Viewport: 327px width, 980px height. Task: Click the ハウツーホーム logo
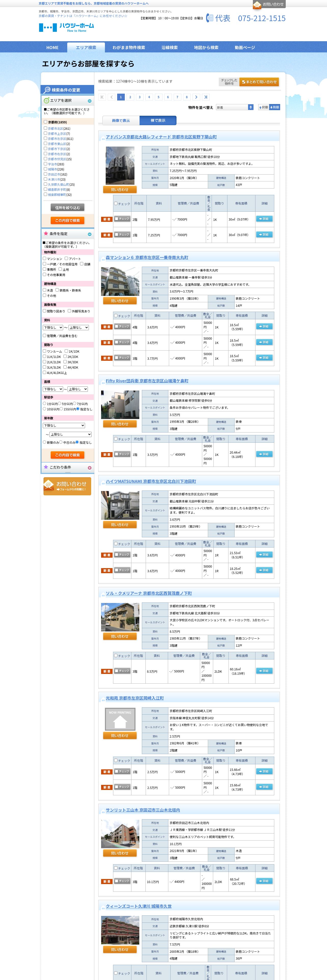pos(66,27)
